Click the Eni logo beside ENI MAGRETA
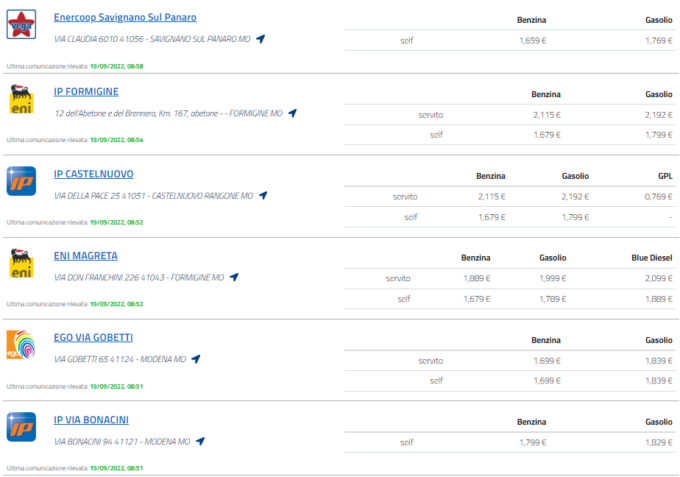The width and height of the screenshot is (680, 477). [x=21, y=263]
